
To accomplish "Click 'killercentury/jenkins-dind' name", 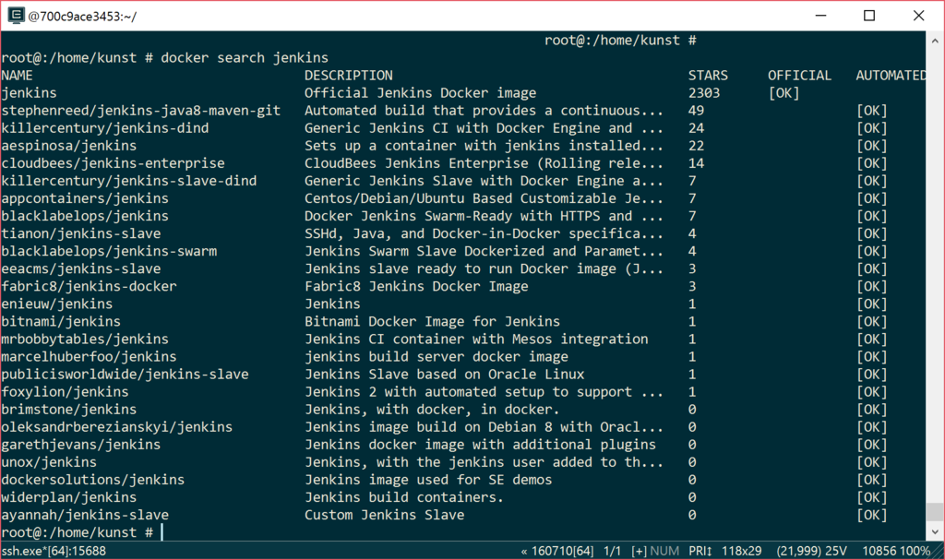I will click(x=105, y=128).
